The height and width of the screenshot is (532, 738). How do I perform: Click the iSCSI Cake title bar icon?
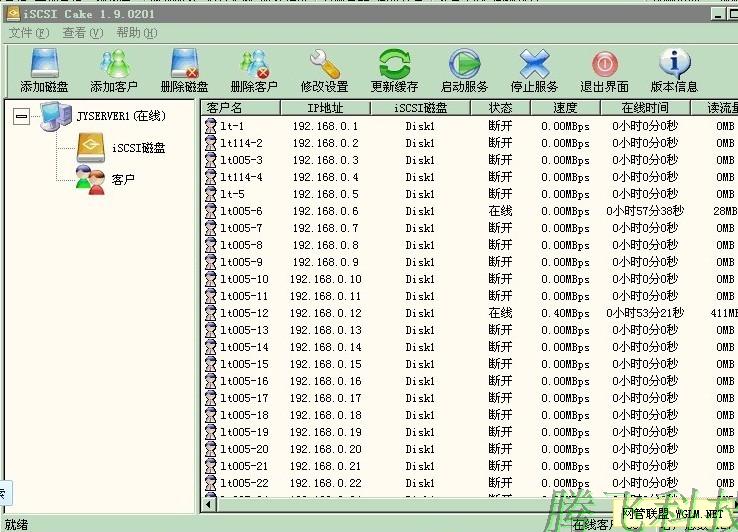pos(14,14)
